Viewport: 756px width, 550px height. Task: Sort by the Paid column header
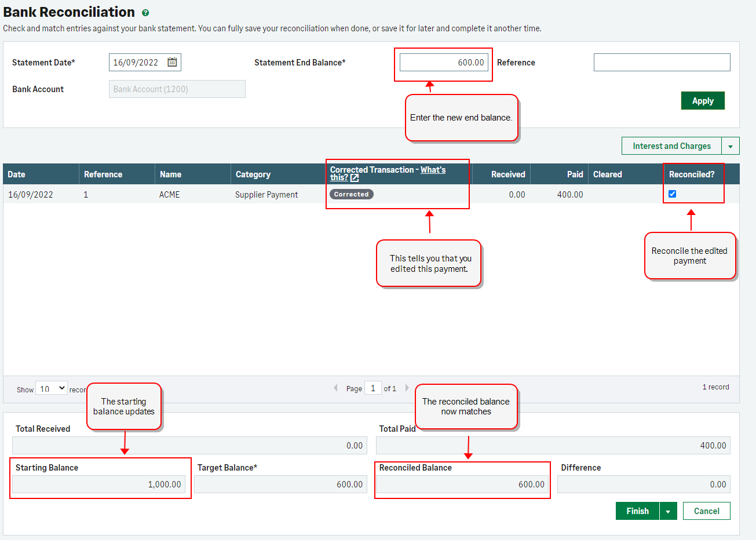click(575, 174)
